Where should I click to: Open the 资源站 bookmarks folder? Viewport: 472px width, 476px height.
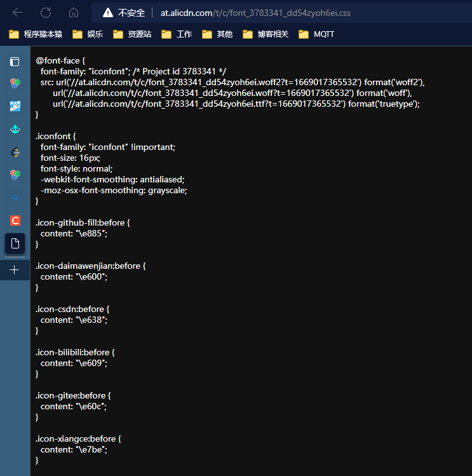(x=132, y=34)
